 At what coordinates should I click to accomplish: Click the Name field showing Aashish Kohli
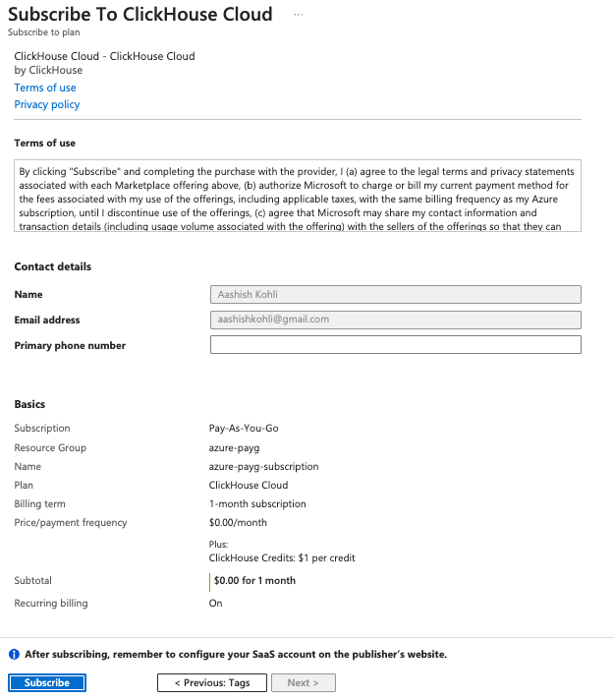coord(395,294)
